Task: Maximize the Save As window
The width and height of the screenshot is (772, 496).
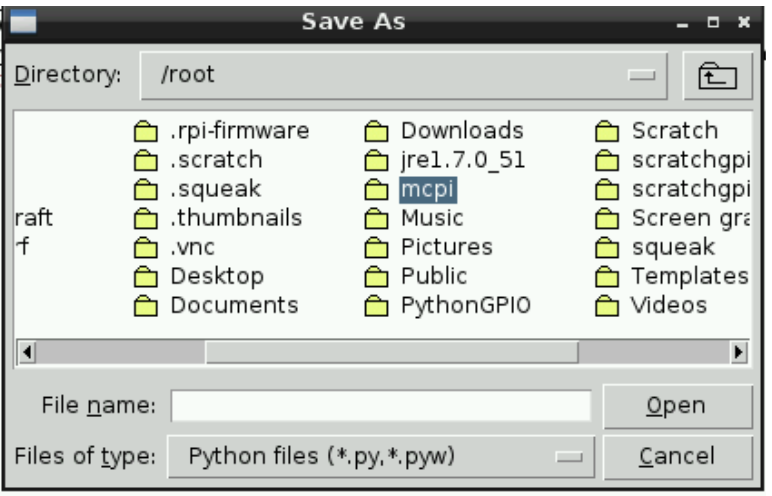Action: [713, 22]
